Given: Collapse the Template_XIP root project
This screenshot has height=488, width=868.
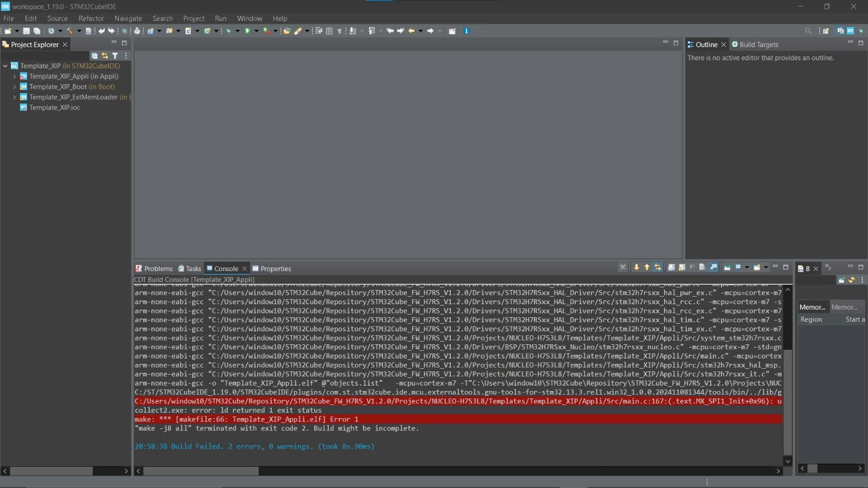Looking at the screenshot, I should tap(5, 66).
